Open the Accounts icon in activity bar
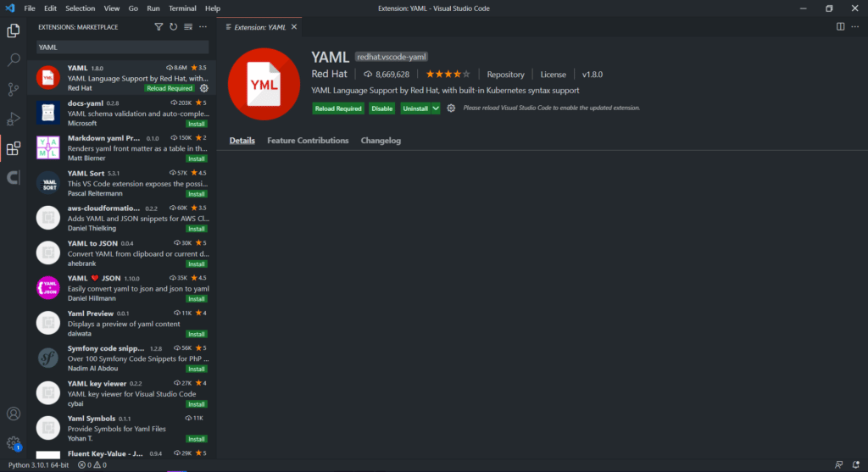The width and height of the screenshot is (868, 472). [14, 414]
